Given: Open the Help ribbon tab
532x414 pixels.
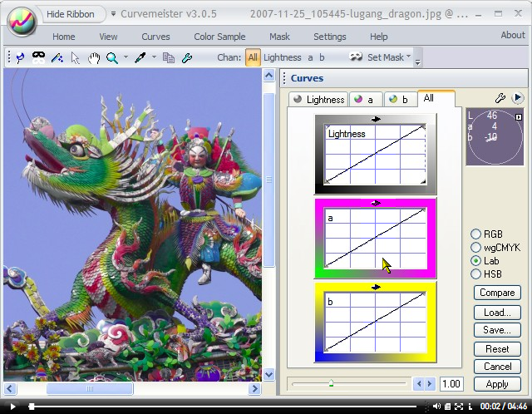Looking at the screenshot, I should [379, 37].
